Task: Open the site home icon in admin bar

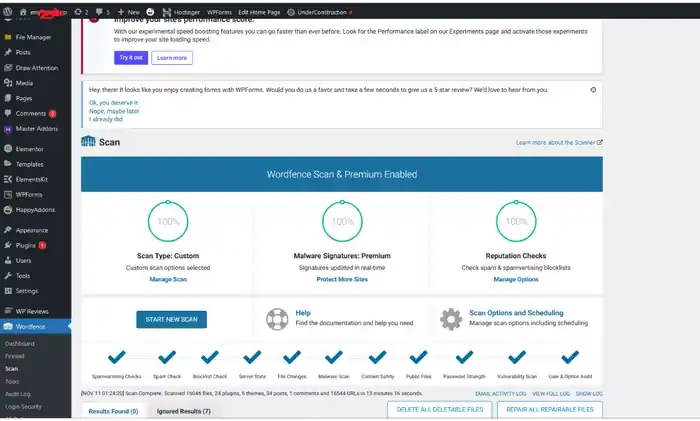Action: pyautogui.click(x=23, y=12)
